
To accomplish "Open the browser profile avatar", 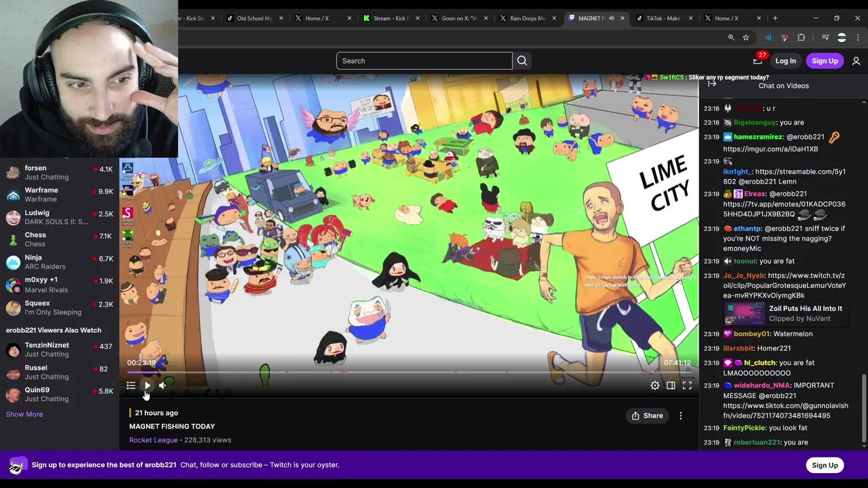I will pyautogui.click(x=842, y=37).
